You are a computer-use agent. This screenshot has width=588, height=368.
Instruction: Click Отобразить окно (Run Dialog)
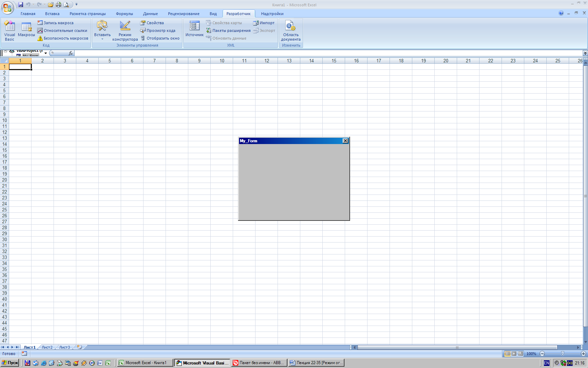160,38
